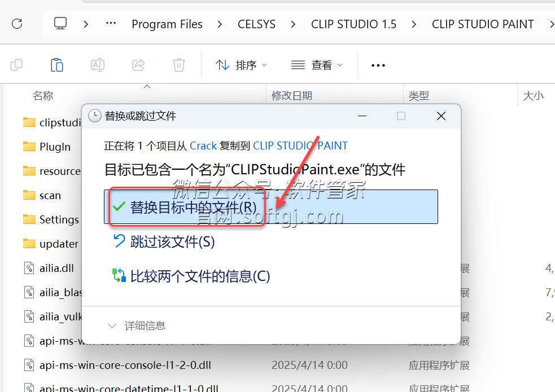The image size is (555, 392).
Task: Click the ellipsis in the breadcrumb path
Action: 111,24
